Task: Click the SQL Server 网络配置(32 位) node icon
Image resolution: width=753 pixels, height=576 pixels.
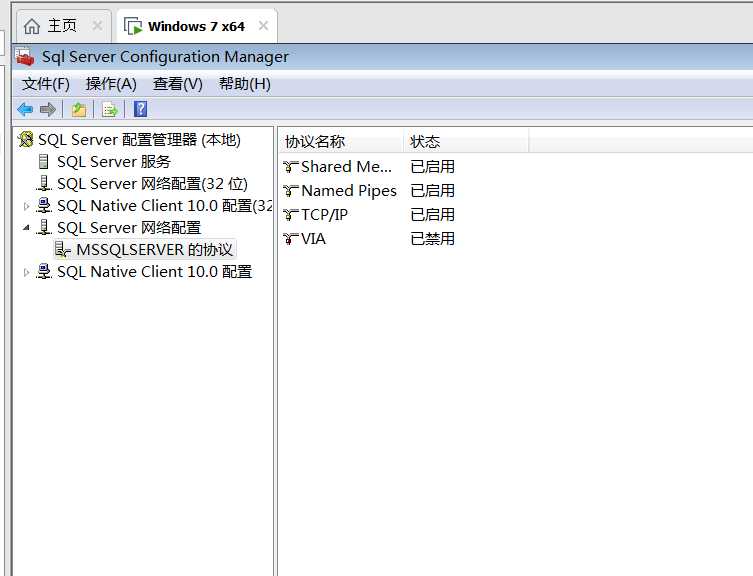Action: tap(44, 184)
